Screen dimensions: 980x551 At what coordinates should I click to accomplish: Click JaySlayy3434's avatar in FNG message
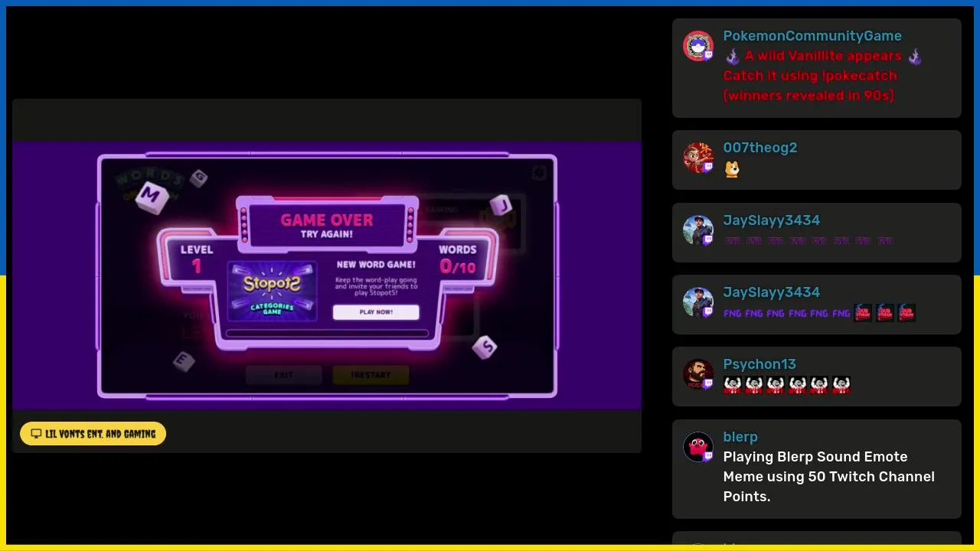coord(698,302)
